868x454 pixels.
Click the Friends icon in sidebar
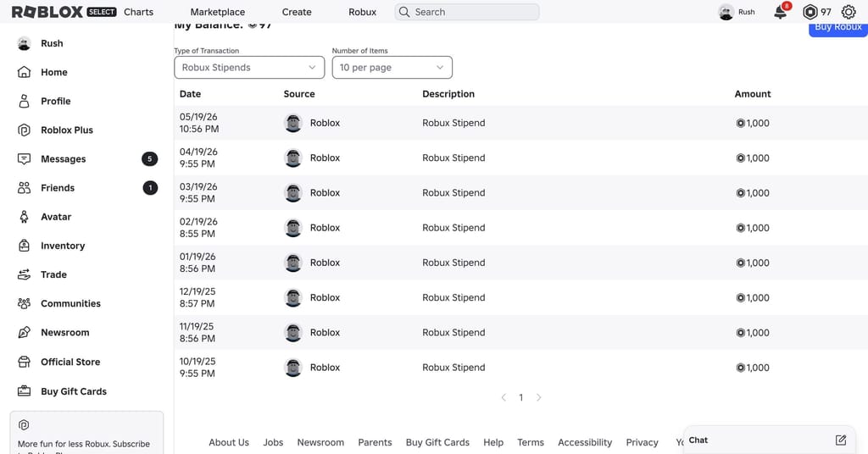click(x=24, y=187)
